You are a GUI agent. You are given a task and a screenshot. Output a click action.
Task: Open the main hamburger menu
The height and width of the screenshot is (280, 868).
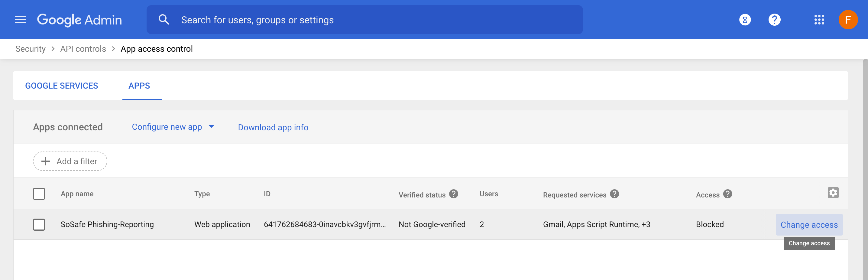pos(20,20)
